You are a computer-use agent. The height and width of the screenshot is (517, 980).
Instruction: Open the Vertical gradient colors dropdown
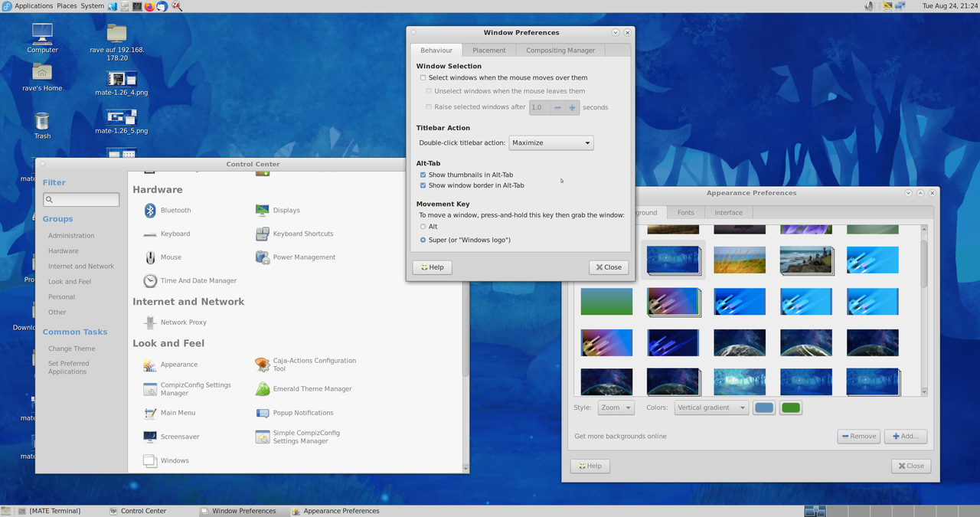click(x=710, y=408)
